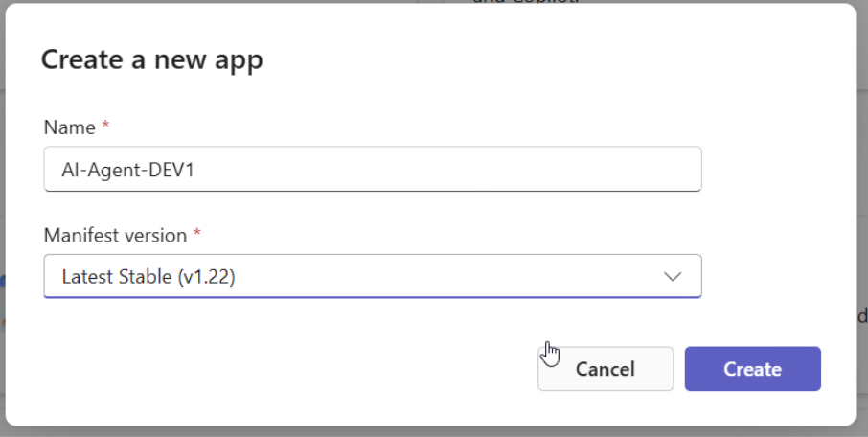Click the dimmed backdrop below the dialog
Image resolution: width=868 pixels, height=437 pixels.
(431, 431)
